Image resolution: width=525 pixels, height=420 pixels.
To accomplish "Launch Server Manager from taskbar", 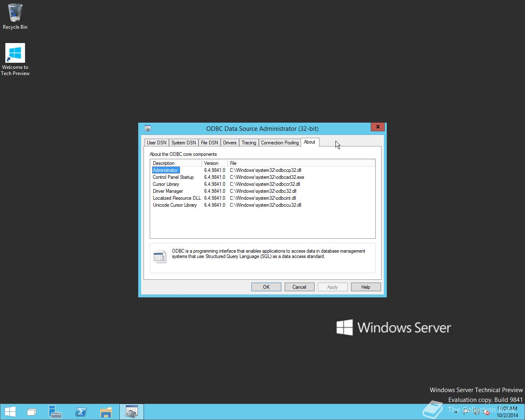I will (55, 412).
